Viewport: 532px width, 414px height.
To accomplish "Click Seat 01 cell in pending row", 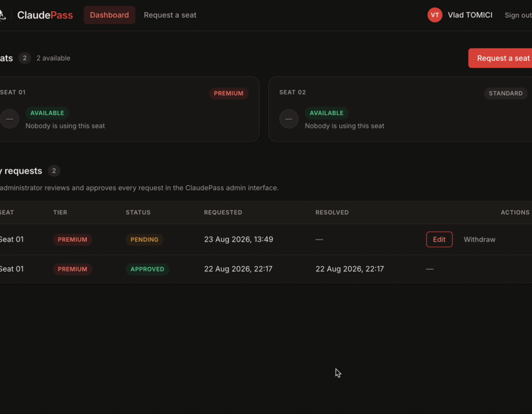I will pyautogui.click(x=12, y=240).
